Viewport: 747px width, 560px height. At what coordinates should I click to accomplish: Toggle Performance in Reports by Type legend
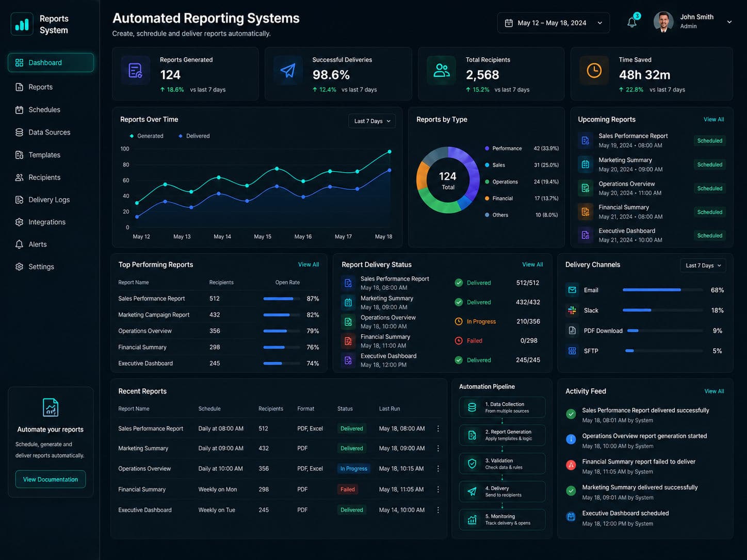[504, 149]
